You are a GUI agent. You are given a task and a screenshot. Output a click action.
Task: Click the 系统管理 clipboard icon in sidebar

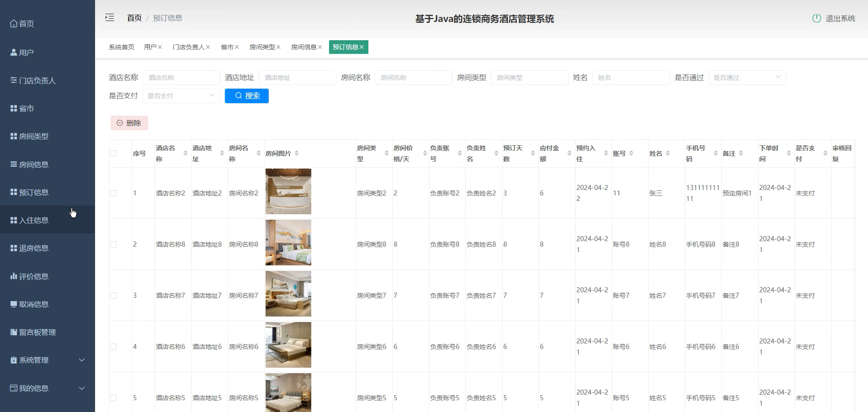tap(14, 360)
